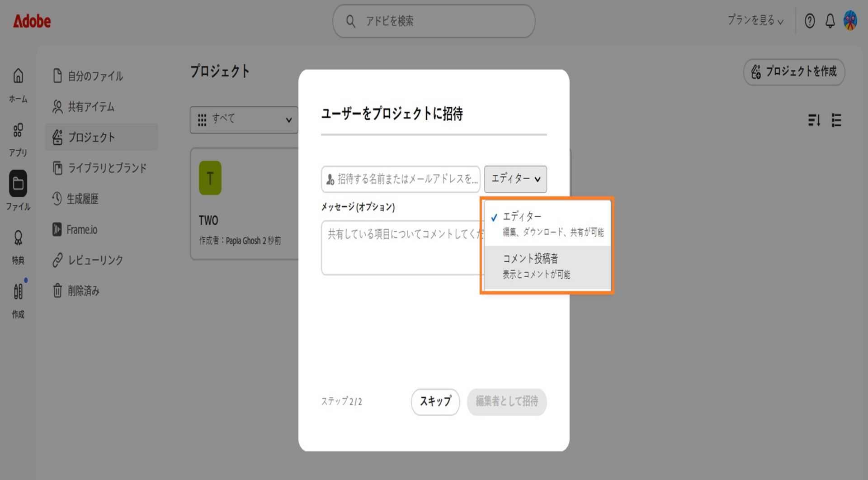Choose the エディター role option
This screenshot has width=868, height=480.
point(547,223)
